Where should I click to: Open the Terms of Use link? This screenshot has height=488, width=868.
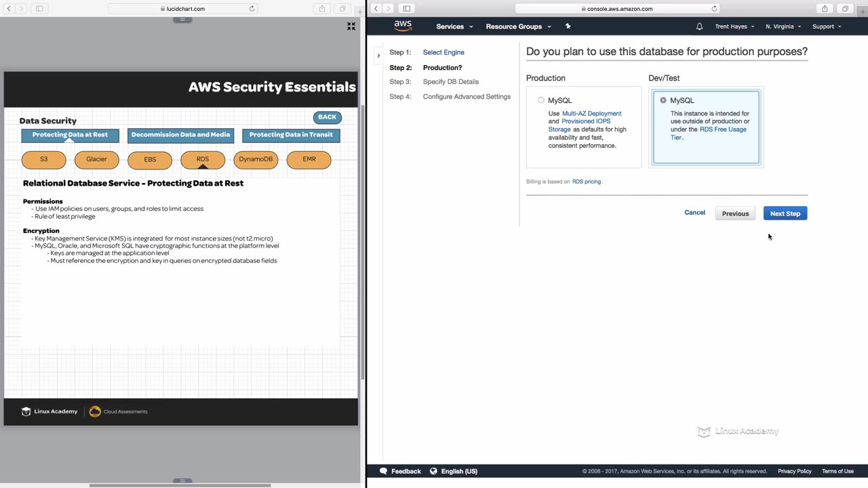(837, 471)
